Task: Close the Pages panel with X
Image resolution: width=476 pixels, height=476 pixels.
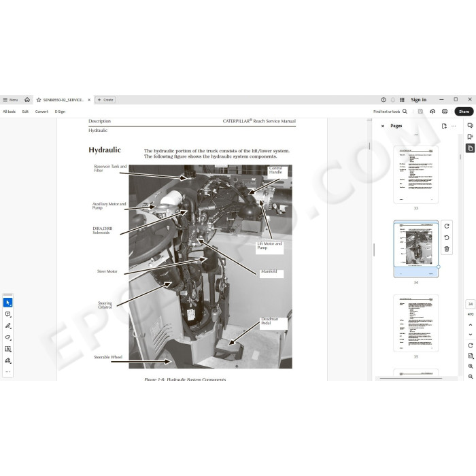Action: [382, 126]
